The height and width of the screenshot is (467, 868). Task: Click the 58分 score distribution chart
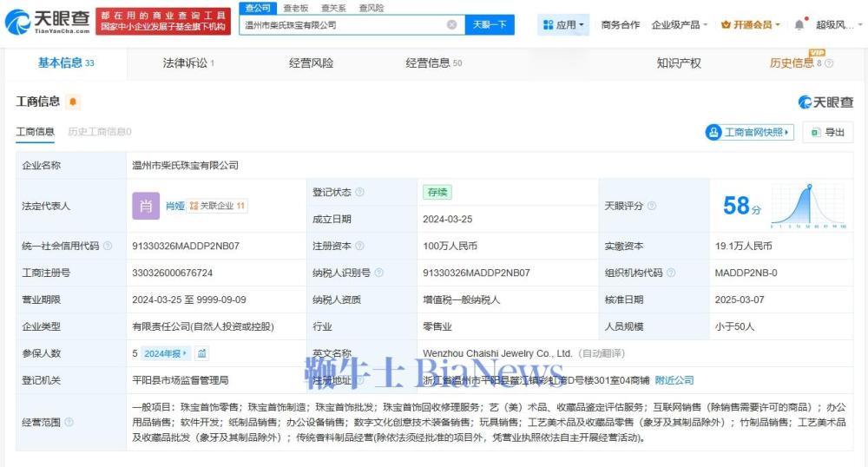coord(808,206)
